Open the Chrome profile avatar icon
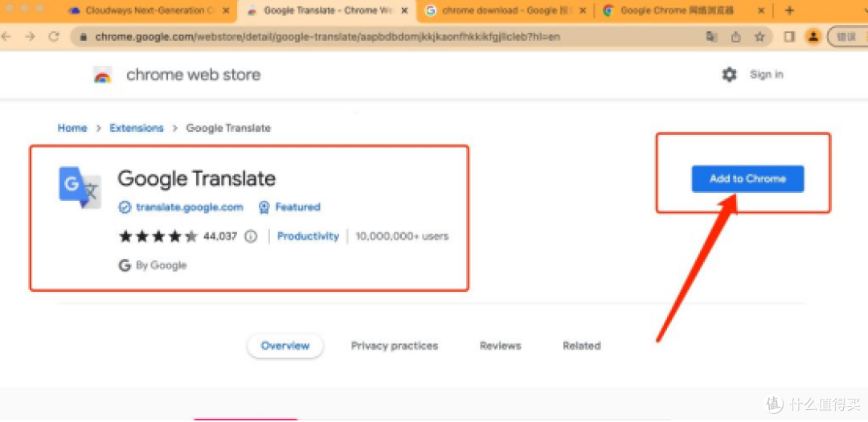The image size is (868, 422). pyautogui.click(x=813, y=36)
